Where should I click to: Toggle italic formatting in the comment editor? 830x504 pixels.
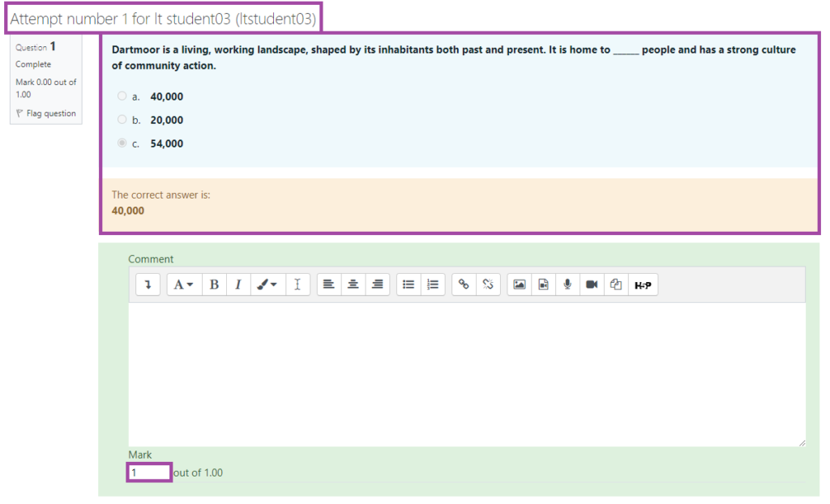tap(237, 284)
